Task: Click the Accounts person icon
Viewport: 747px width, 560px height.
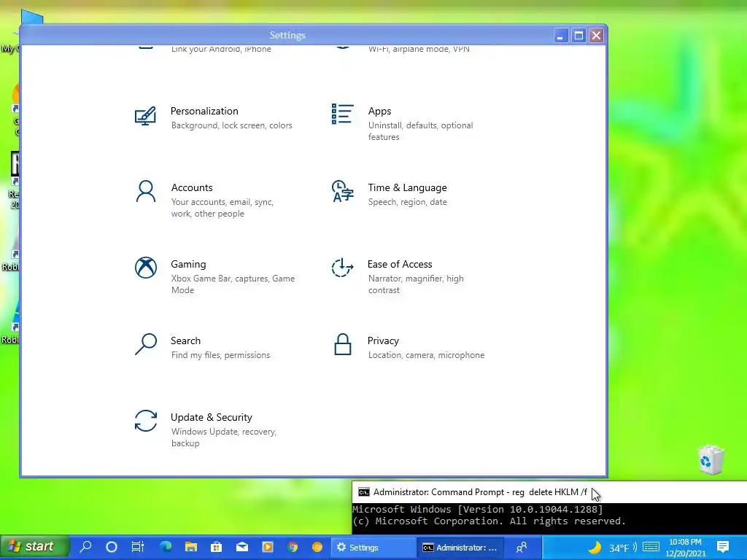Action: [x=145, y=192]
